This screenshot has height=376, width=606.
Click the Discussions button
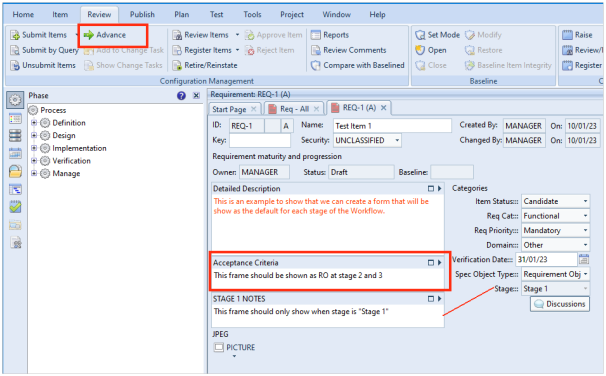[560, 304]
